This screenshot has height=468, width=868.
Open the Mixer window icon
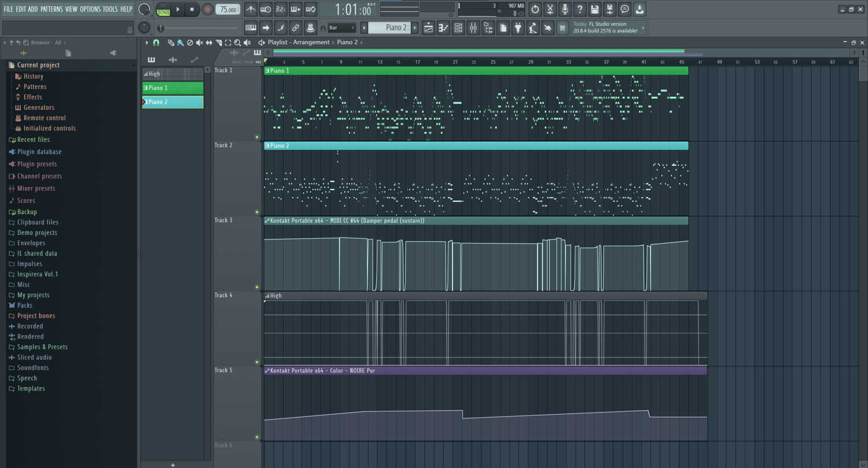point(473,27)
